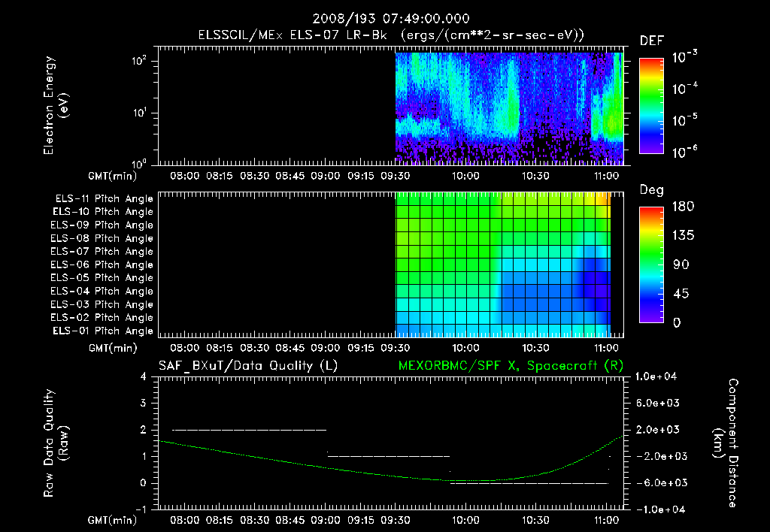Select the ELS-02 Pitch Angle row label

tap(102, 318)
